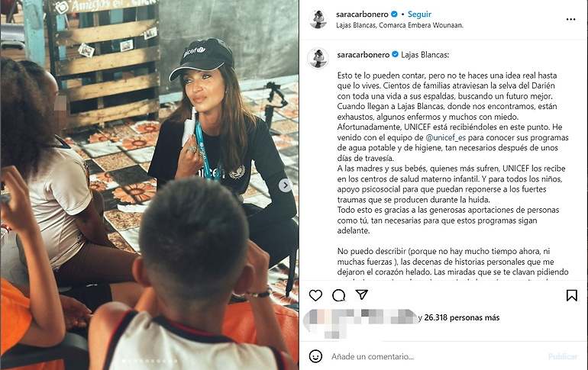588x370 pixels.
Task: Open the three-dots more options menu
Action: coord(570,20)
